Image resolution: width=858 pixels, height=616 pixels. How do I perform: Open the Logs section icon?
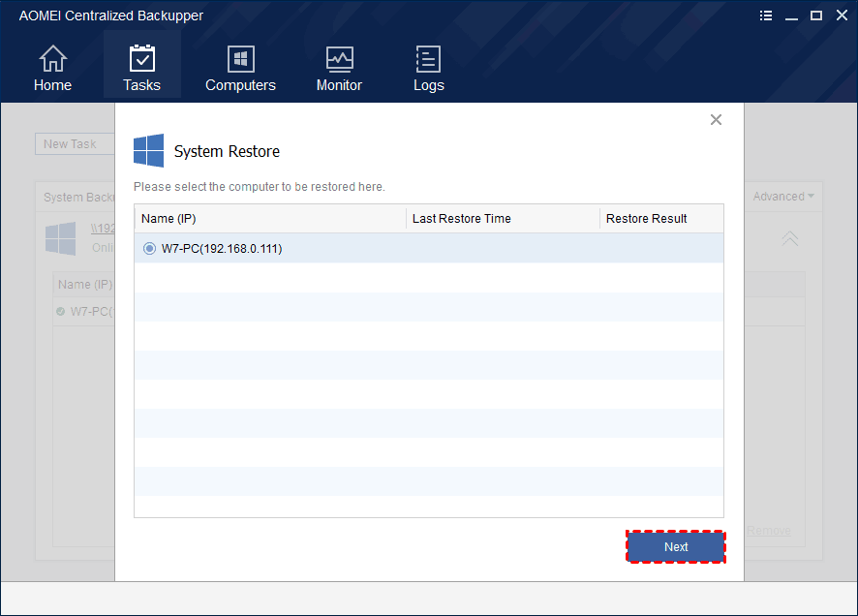point(428,60)
